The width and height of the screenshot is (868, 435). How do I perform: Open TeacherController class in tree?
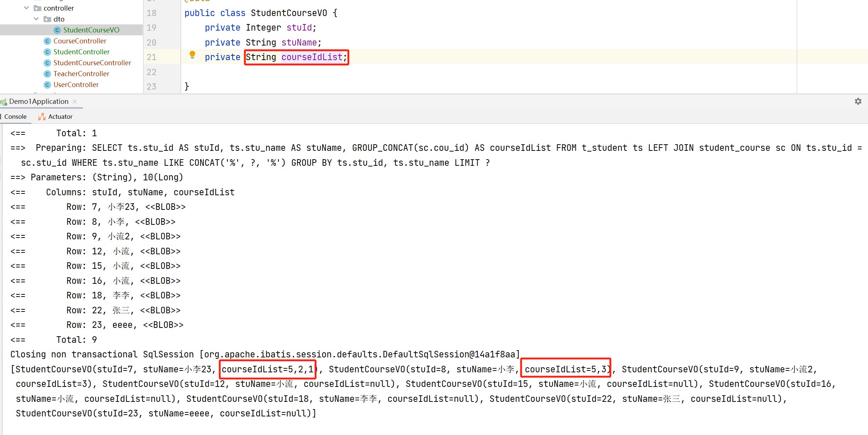tap(81, 74)
